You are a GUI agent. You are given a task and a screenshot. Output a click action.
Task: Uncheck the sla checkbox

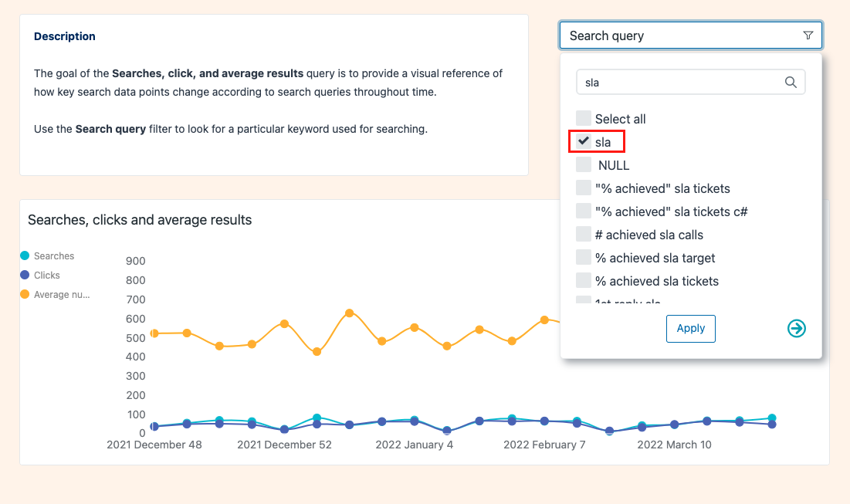click(584, 142)
